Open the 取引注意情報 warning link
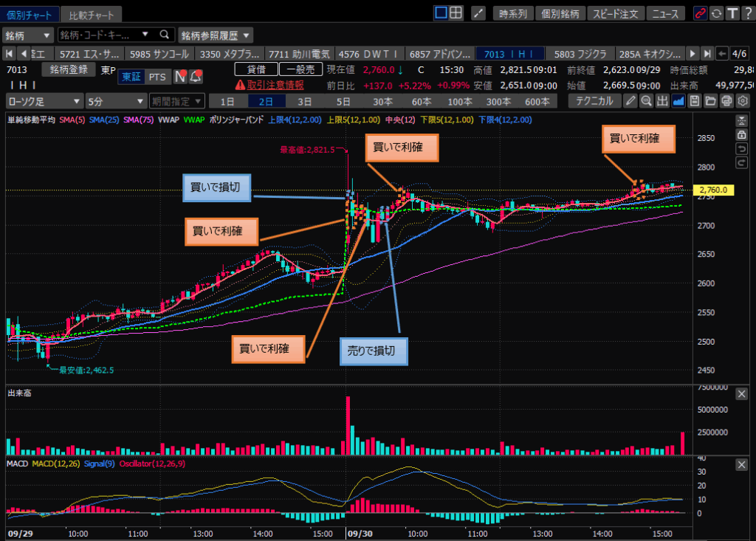The height and width of the screenshot is (541, 756). point(269,85)
